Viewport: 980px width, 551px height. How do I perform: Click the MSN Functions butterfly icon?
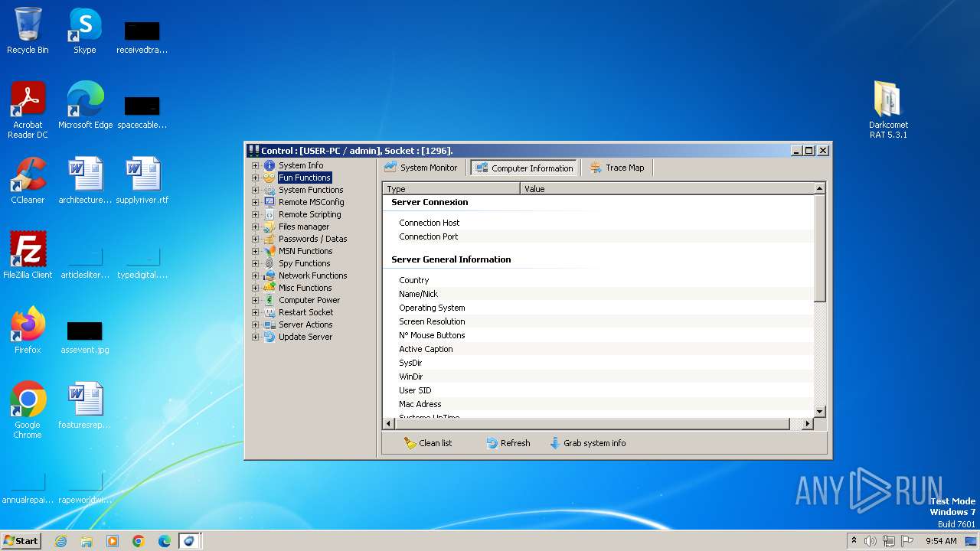coord(269,251)
